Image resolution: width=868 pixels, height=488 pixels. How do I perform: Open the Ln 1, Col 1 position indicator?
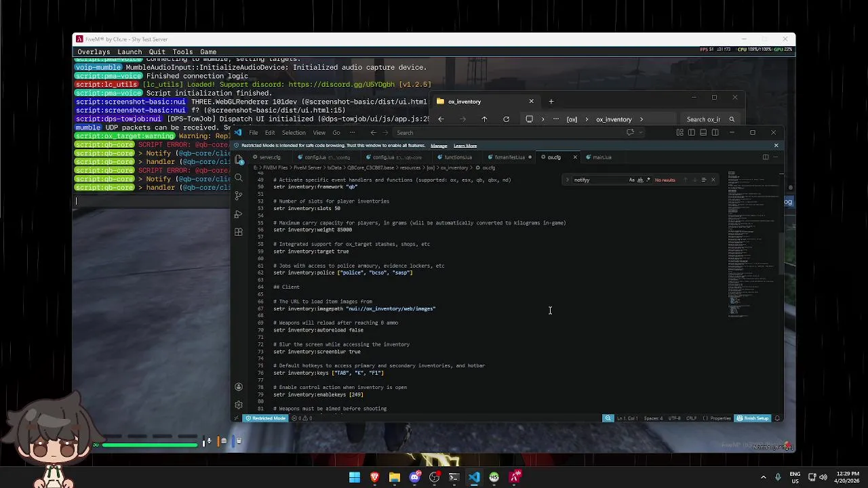626,418
